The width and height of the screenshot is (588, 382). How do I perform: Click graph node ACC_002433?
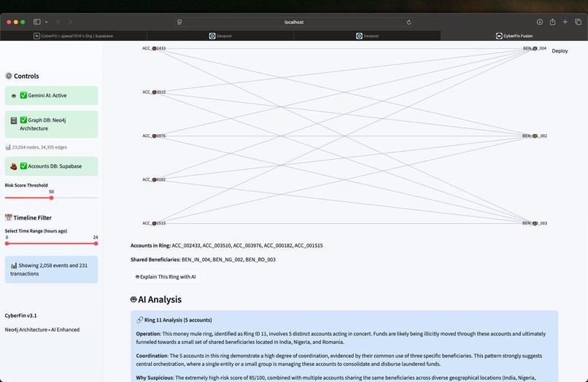154,48
